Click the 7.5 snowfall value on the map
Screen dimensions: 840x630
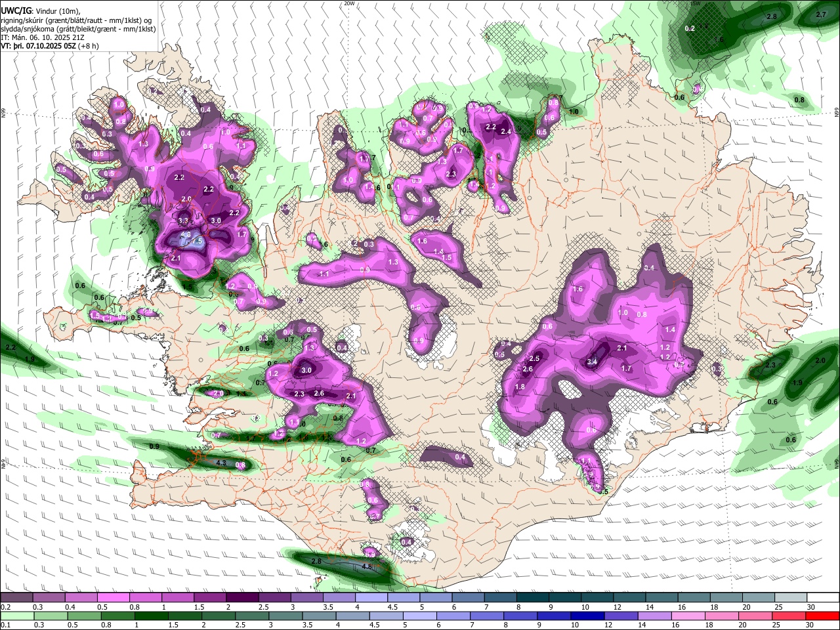(x=196, y=241)
